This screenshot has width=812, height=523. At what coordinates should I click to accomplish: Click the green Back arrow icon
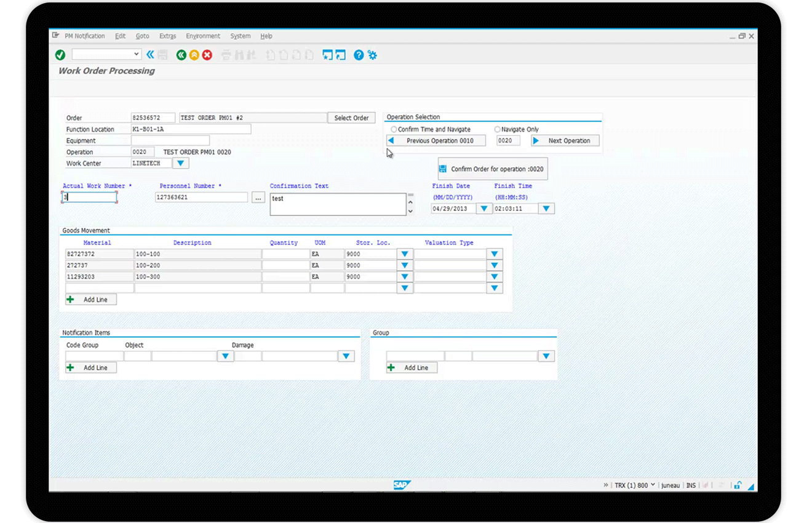point(181,55)
